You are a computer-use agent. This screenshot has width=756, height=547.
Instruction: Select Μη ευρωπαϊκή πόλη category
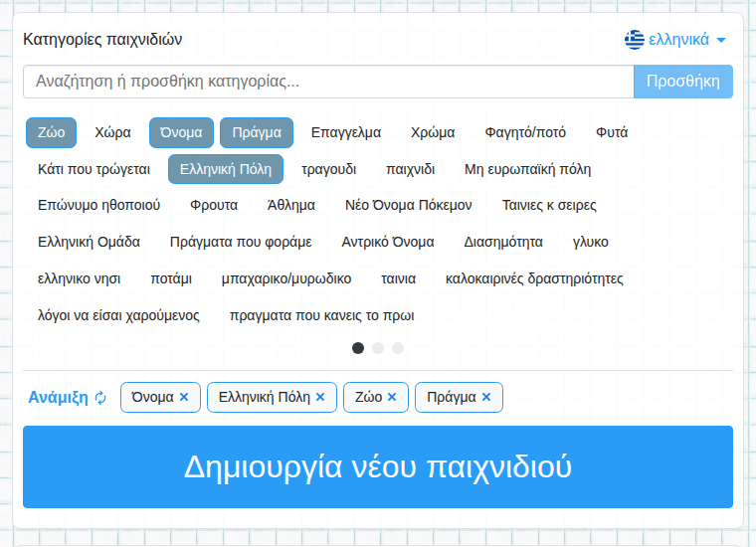(x=528, y=170)
